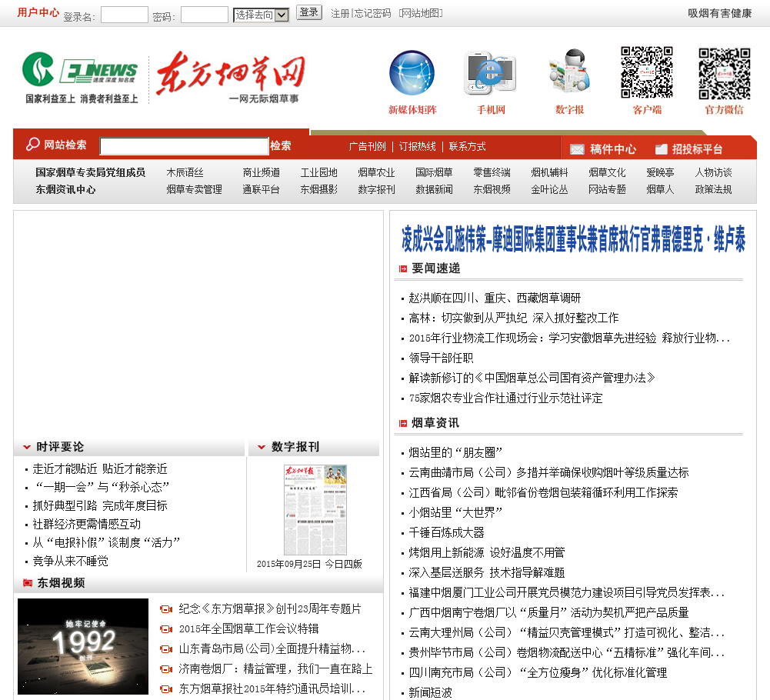The width and height of the screenshot is (770, 700).
Task: Open 社群经济更需情感互动 commentary
Action: pos(86,525)
